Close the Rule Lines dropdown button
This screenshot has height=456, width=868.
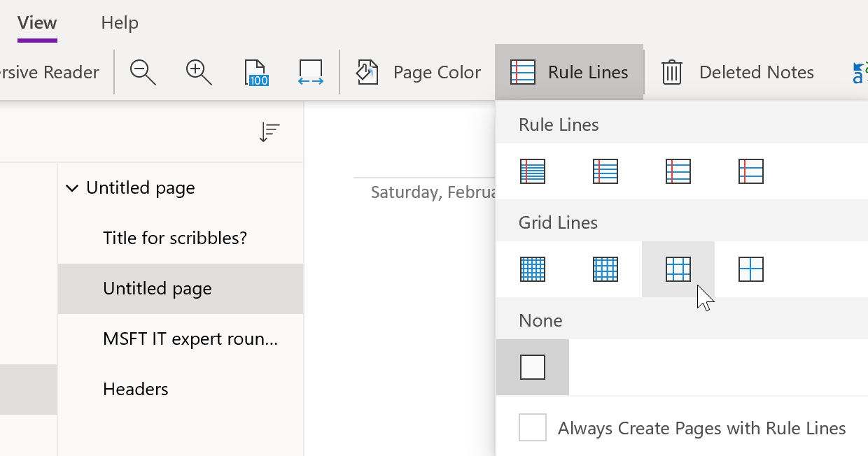(569, 72)
